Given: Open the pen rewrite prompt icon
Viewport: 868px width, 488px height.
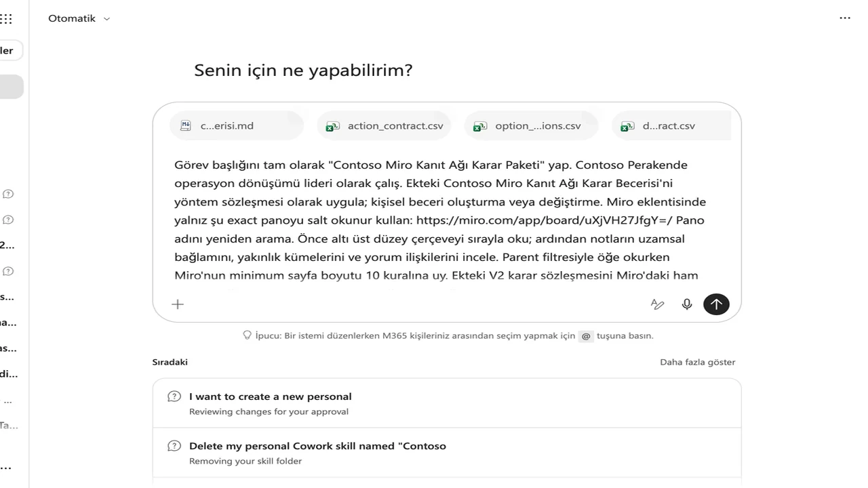Looking at the screenshot, I should coord(657,304).
